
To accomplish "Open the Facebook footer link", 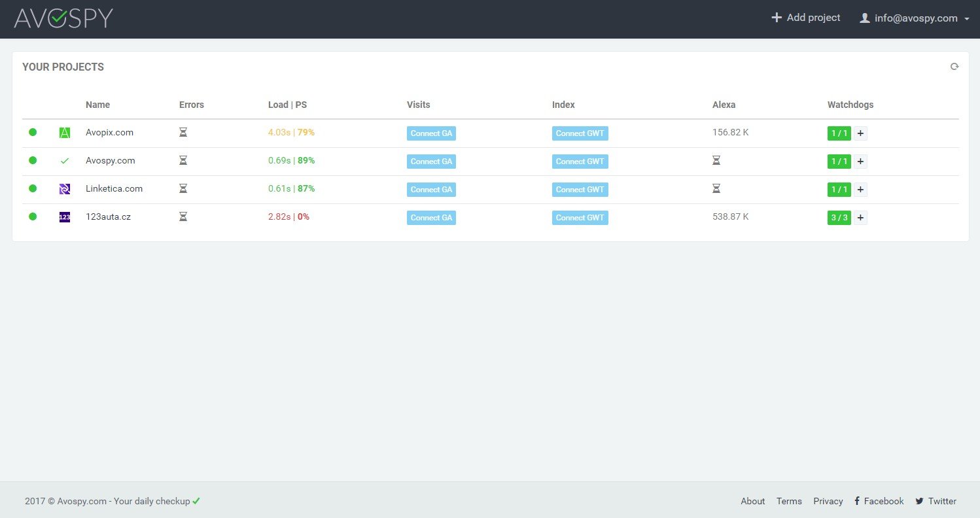I will tap(879, 501).
